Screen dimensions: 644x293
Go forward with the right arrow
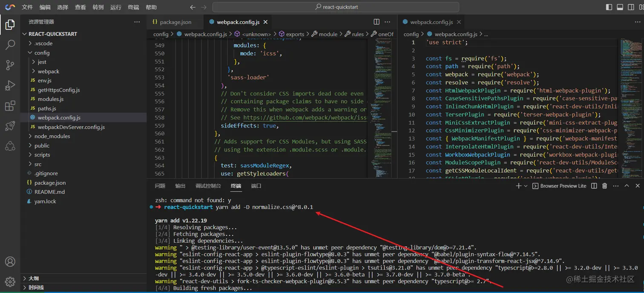(x=204, y=7)
